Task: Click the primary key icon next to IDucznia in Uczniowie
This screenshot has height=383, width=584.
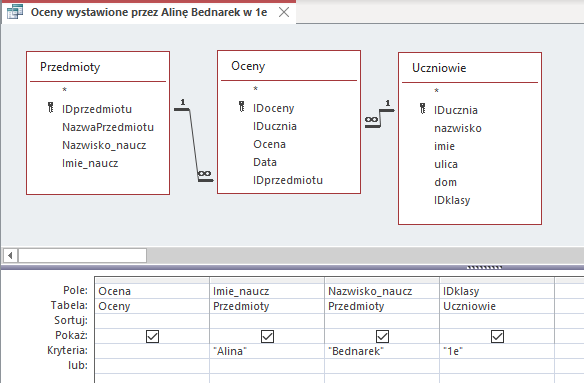Action: point(422,109)
